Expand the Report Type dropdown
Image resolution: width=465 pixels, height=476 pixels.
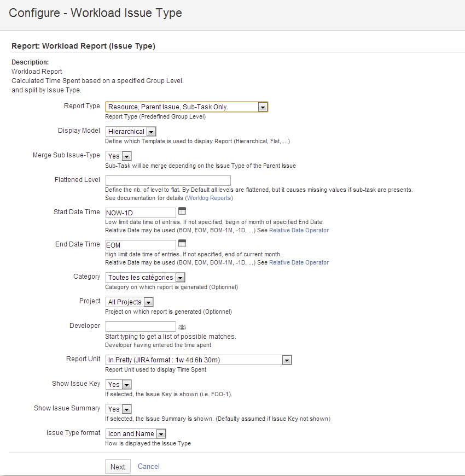[187, 107]
